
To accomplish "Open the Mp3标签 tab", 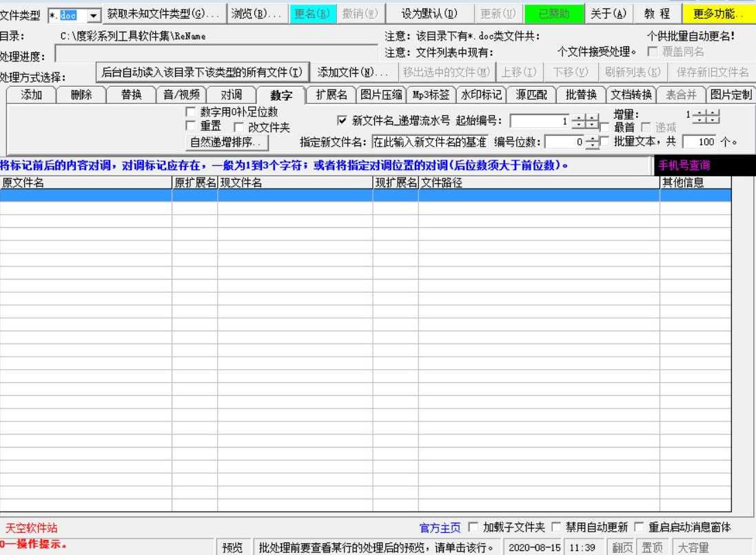I will click(431, 95).
